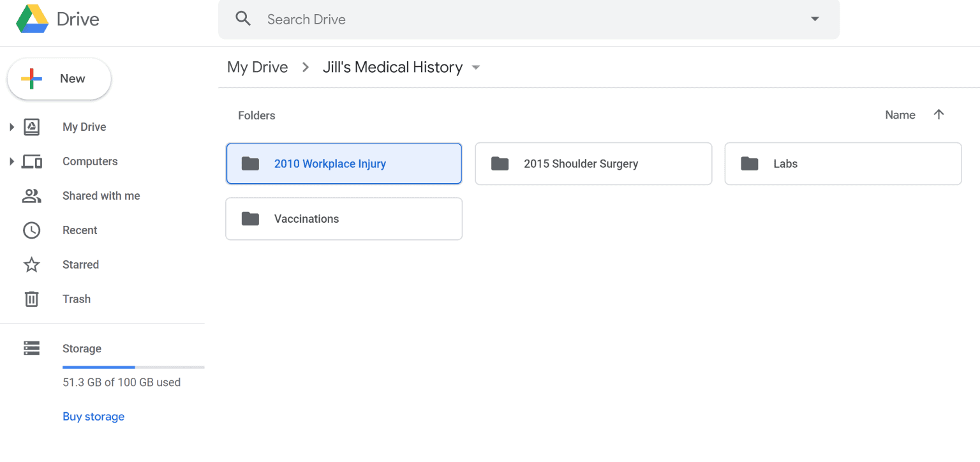Click My Drive in the breadcrumb

(257, 66)
